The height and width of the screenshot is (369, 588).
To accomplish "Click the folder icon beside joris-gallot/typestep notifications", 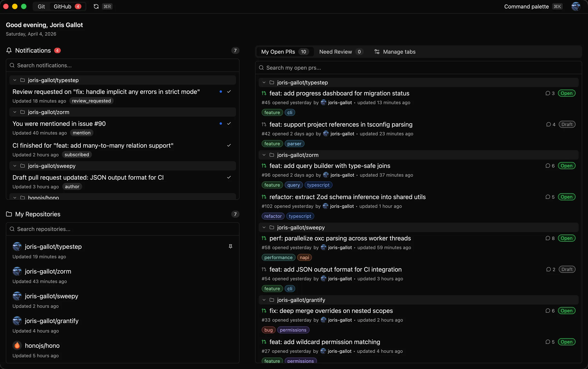I will (x=22, y=80).
